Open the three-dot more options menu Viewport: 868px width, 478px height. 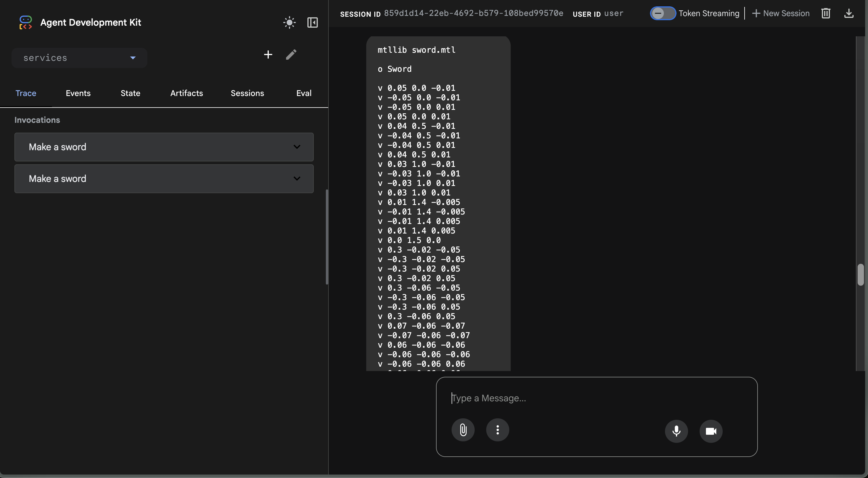[497, 430]
